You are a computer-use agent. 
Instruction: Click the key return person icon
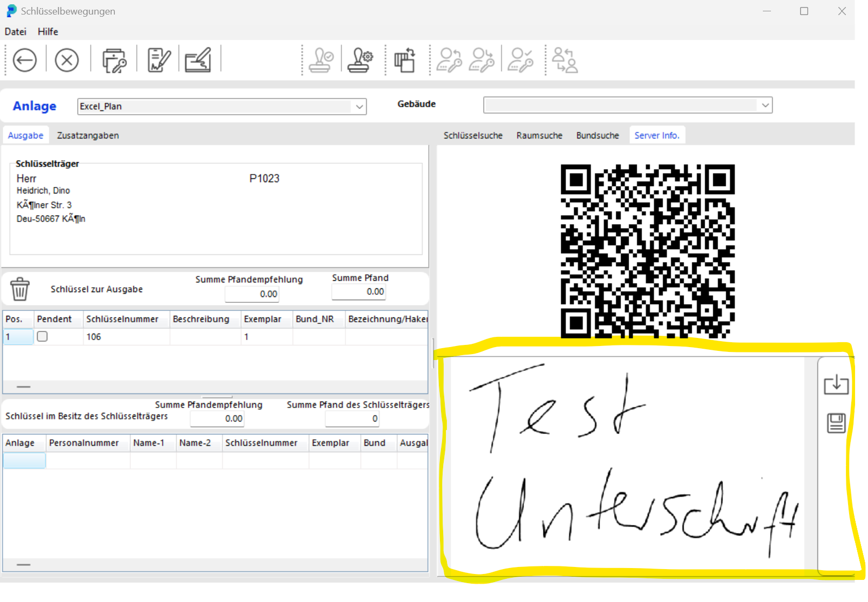(450, 60)
